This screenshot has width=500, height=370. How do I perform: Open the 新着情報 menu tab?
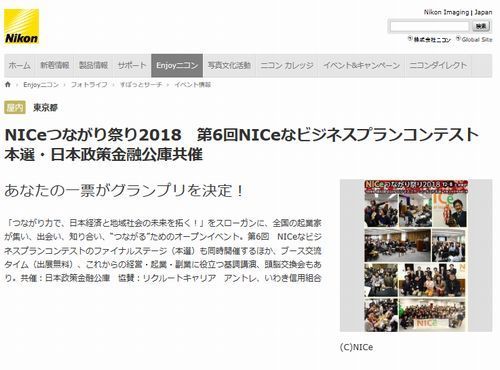point(55,65)
